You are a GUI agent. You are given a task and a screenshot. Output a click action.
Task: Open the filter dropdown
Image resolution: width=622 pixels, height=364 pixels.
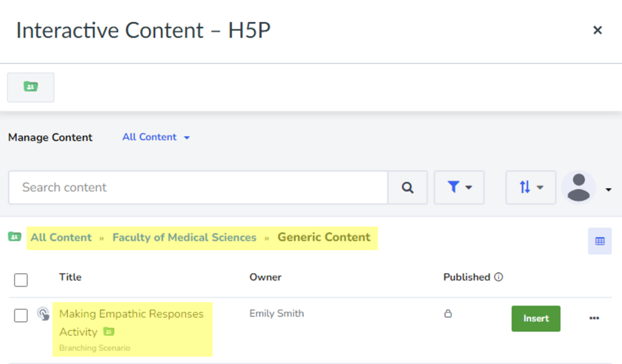click(459, 187)
